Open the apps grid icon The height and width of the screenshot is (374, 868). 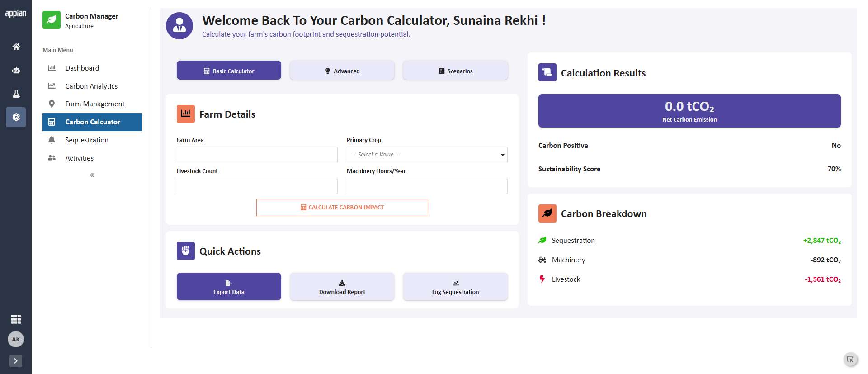pyautogui.click(x=16, y=319)
